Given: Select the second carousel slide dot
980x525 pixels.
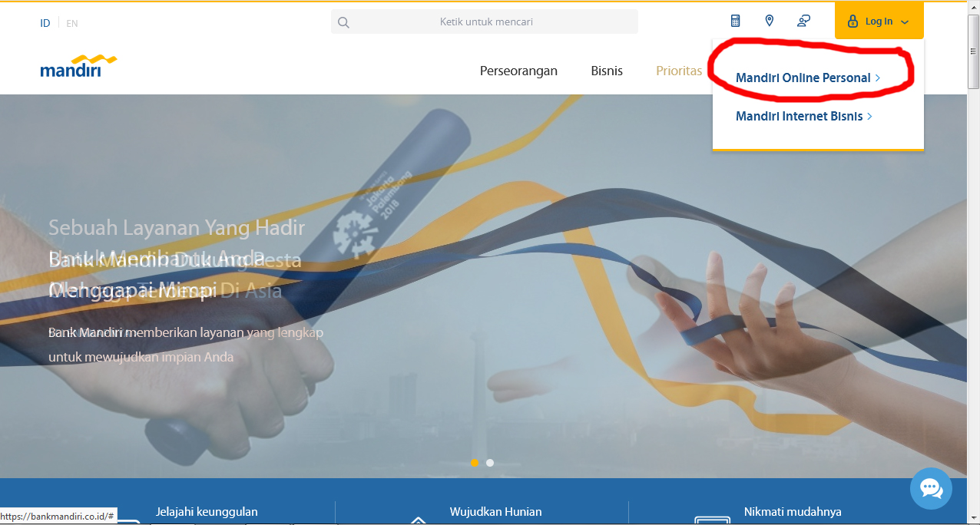Looking at the screenshot, I should coord(490,463).
